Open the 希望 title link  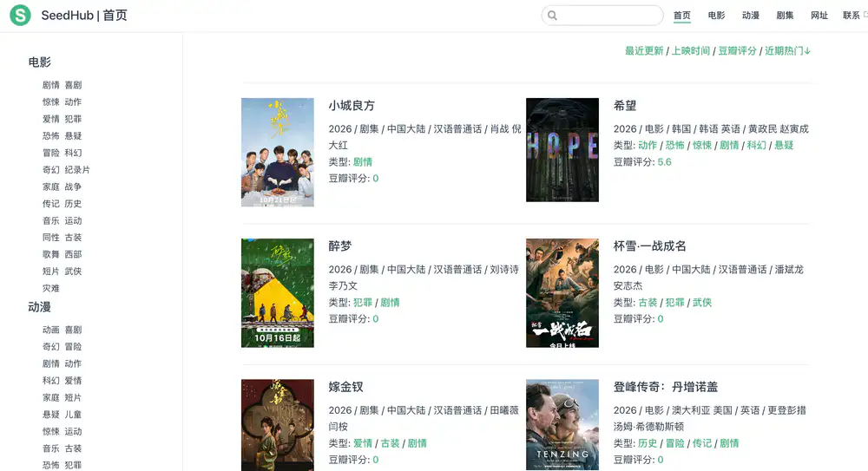[625, 106]
